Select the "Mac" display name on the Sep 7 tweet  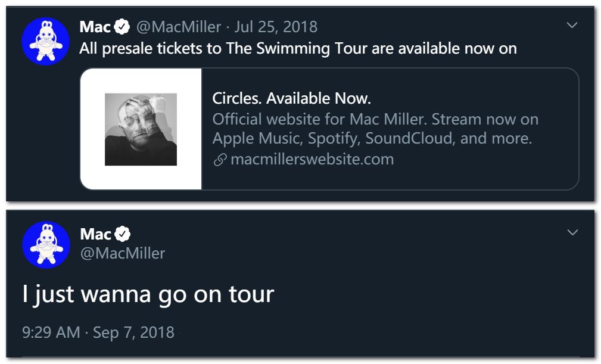point(95,234)
